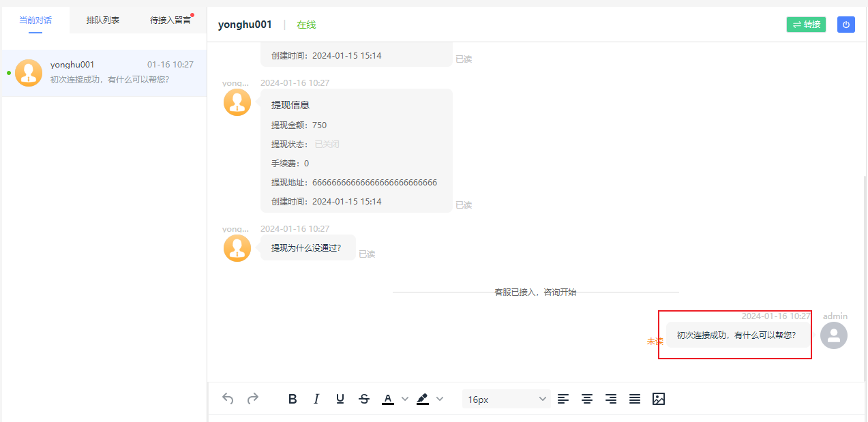Click the 提现信息 card title
The height and width of the screenshot is (422, 868).
(x=290, y=105)
